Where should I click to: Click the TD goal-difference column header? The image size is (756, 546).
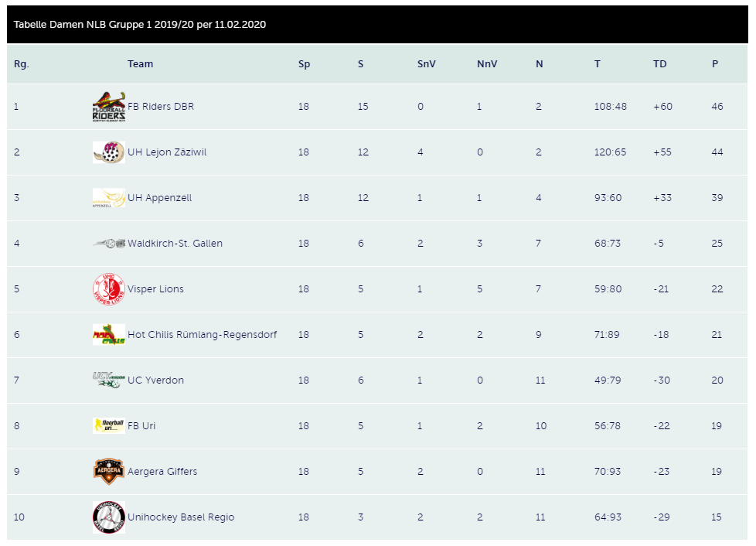click(x=659, y=64)
